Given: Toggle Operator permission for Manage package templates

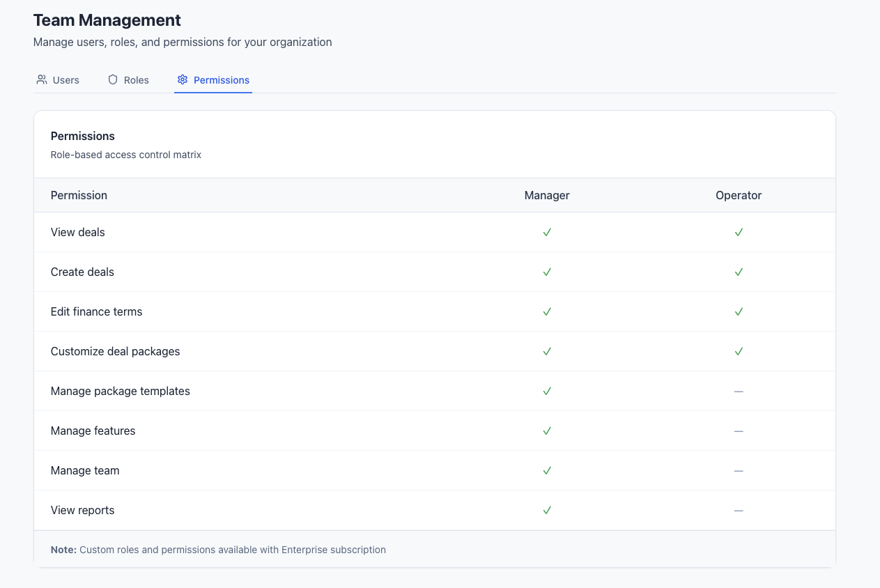Looking at the screenshot, I should tap(739, 392).
